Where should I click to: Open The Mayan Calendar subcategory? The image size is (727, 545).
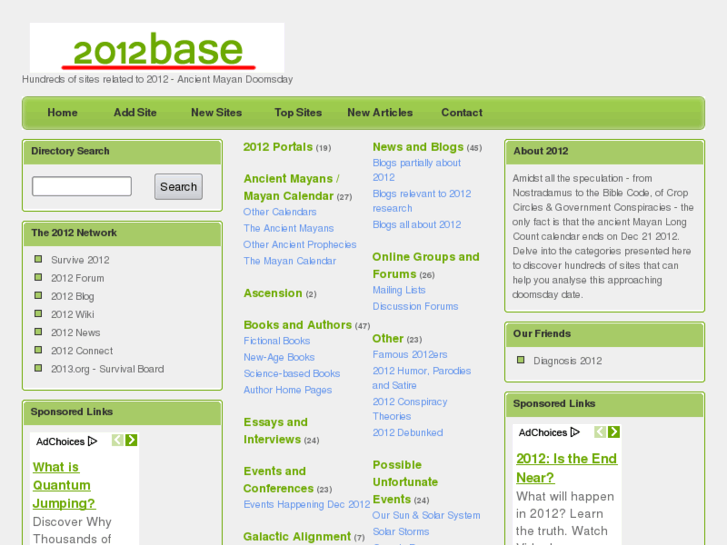pyautogui.click(x=289, y=261)
